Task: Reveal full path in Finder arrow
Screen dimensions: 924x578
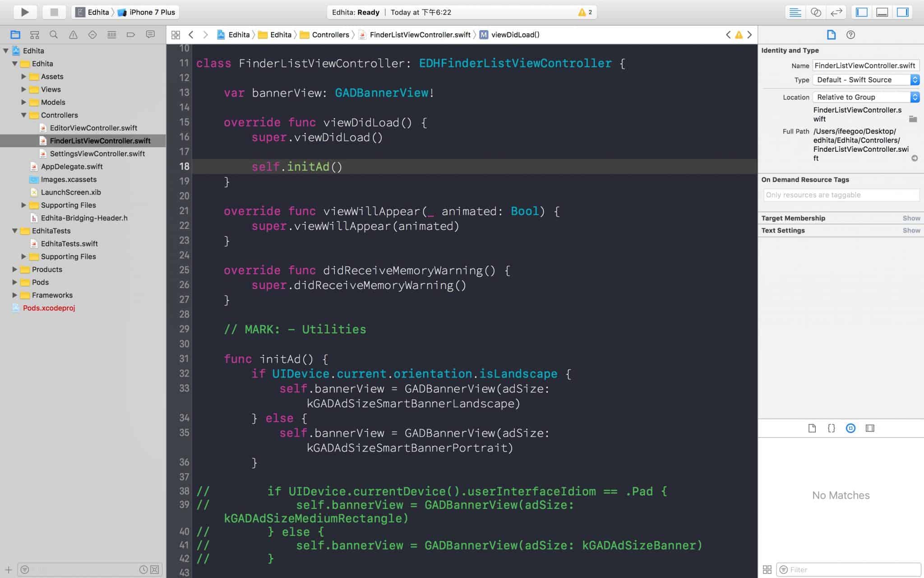Action: pyautogui.click(x=915, y=158)
